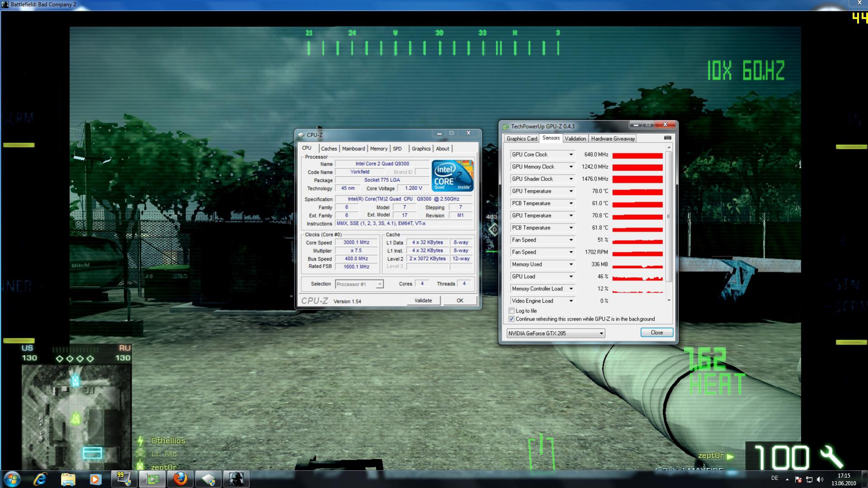Open the Fan Speed percent sensor dropdown
Viewport: 868px width, 488px height.
click(571, 240)
